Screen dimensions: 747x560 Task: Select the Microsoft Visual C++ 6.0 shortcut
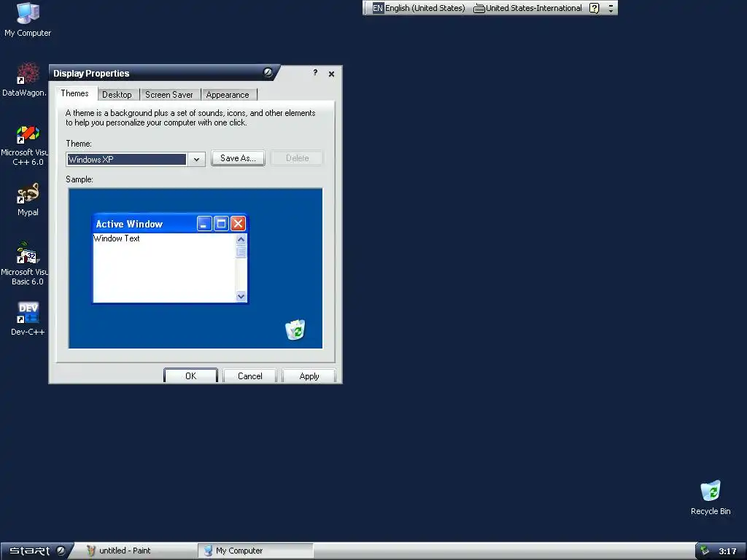(x=25, y=145)
